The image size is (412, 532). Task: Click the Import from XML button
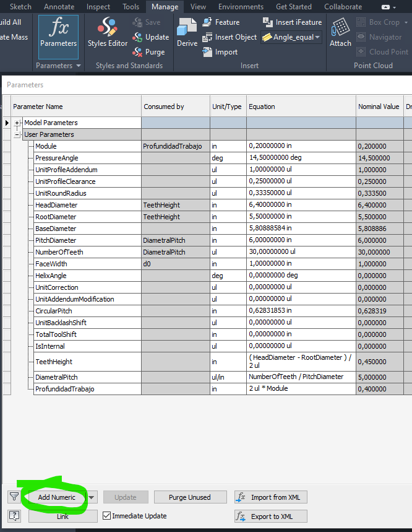point(271,497)
